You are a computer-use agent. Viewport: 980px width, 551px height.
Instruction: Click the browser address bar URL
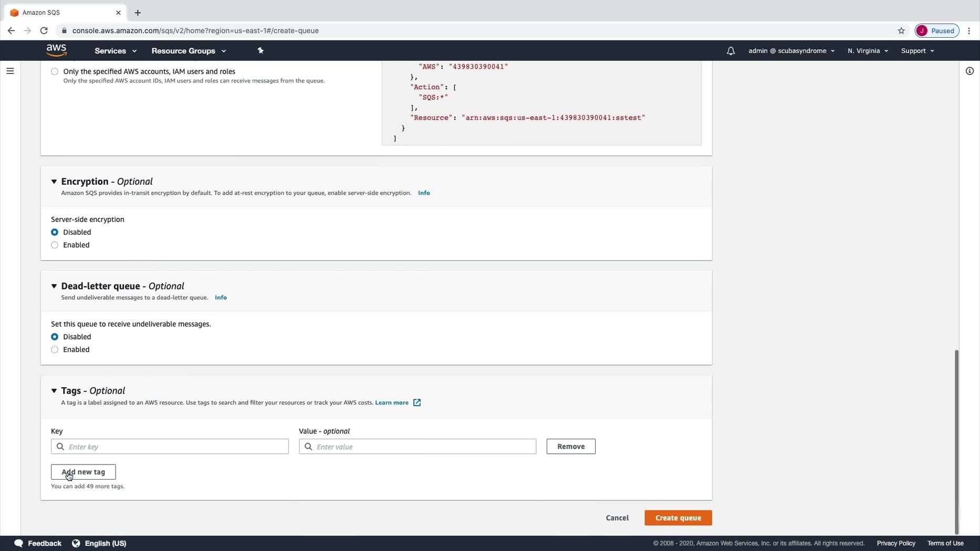[x=195, y=30]
